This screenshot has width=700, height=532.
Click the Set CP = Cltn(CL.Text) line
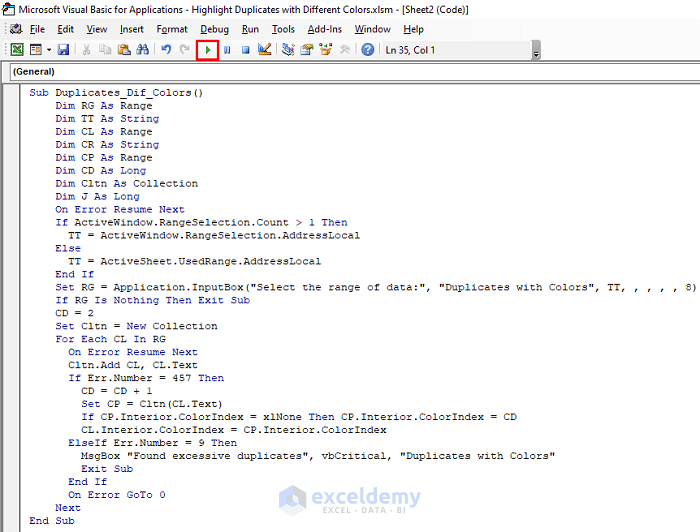pos(151,403)
